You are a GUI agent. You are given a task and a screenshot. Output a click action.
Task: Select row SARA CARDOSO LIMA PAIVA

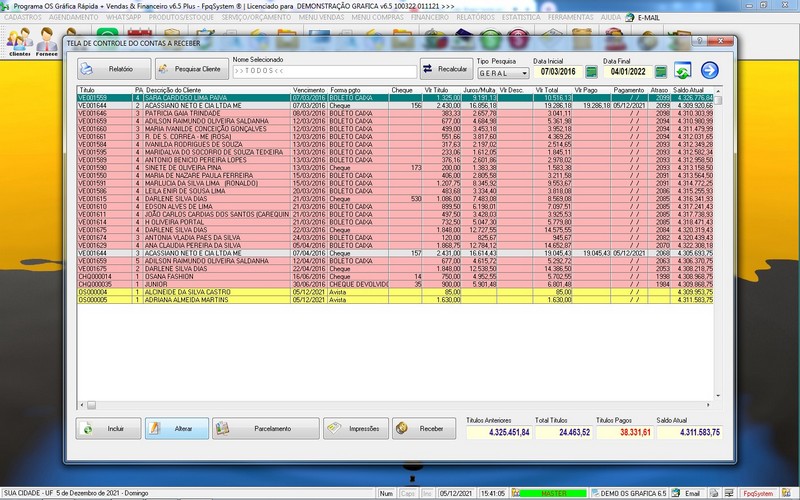tap(395, 98)
